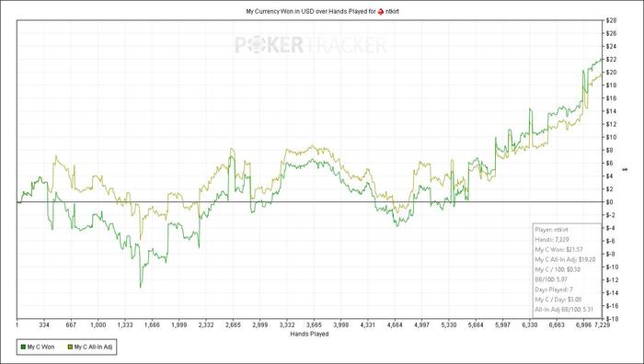
Task: Click the 'Hands: 7,229' line in the stats box
Action: [552, 240]
